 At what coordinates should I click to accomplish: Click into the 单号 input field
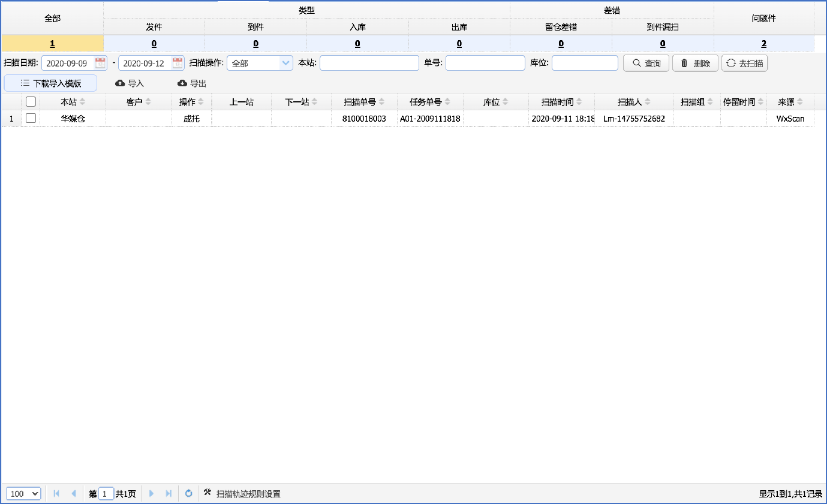485,63
